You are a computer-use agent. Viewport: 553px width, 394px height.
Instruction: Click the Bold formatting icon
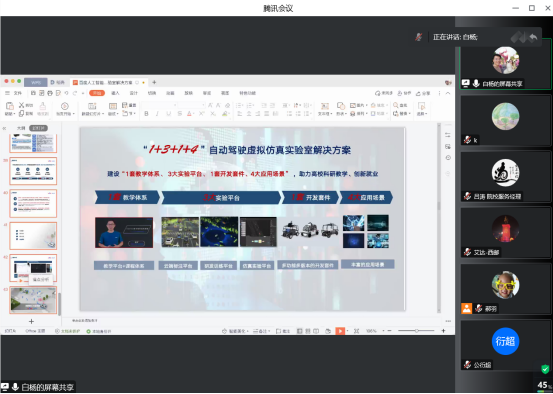pyautogui.click(x=146, y=114)
